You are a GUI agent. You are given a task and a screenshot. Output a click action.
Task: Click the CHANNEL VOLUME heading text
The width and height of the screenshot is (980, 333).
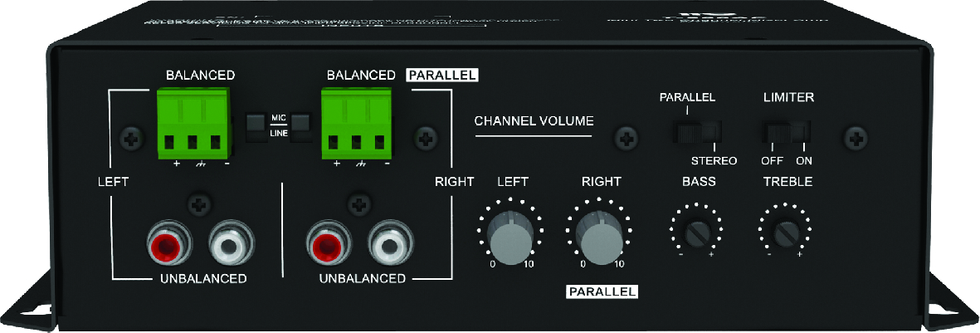pos(534,120)
